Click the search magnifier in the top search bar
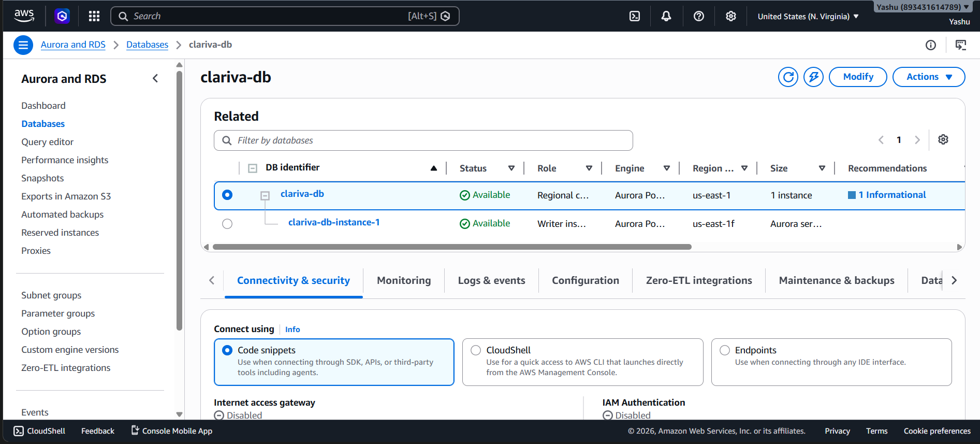Screen dimensions: 980x444 (x=123, y=16)
